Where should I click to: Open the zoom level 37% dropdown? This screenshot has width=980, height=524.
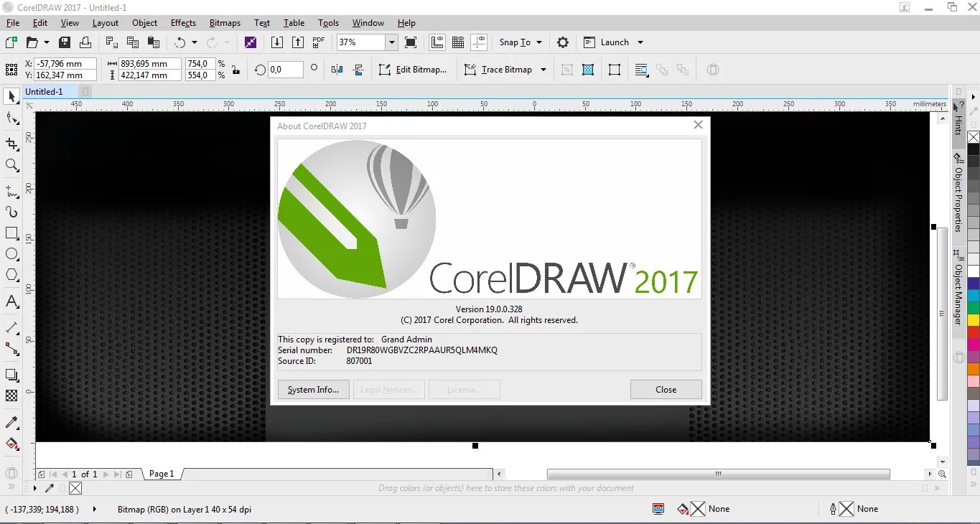pos(392,42)
